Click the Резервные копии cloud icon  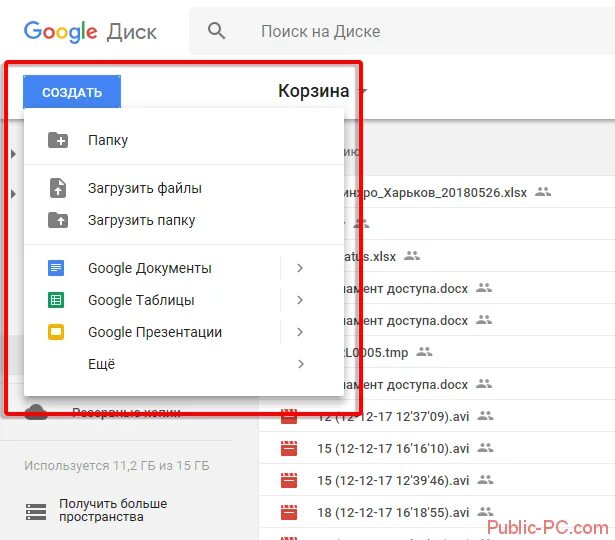pyautogui.click(x=36, y=413)
